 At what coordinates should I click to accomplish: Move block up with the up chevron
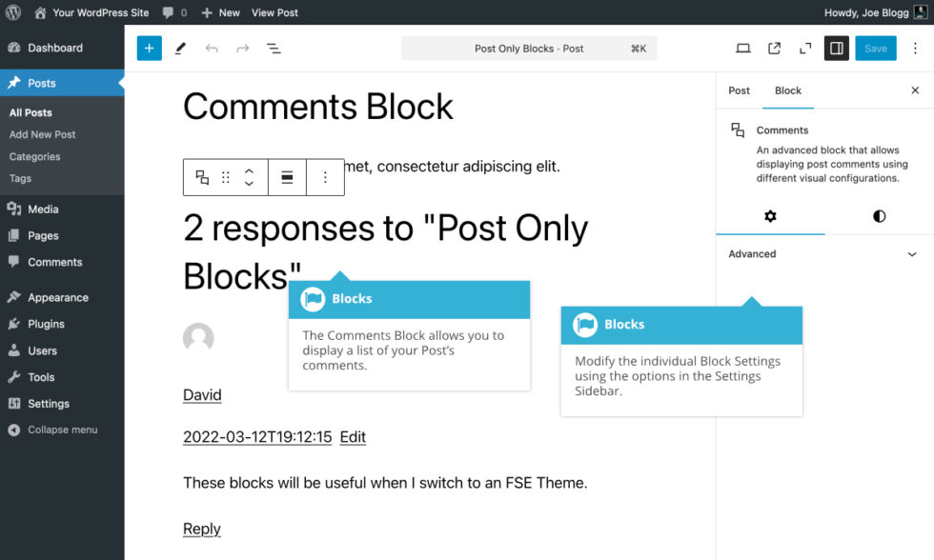pyautogui.click(x=249, y=171)
